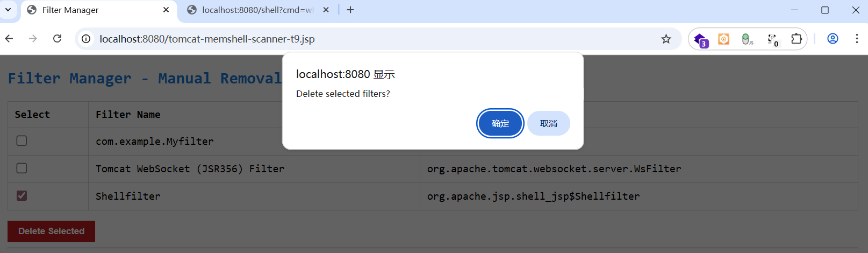Click the extension icon with 0 badge
Image resolution: width=868 pixels, height=253 pixels.
click(772, 39)
